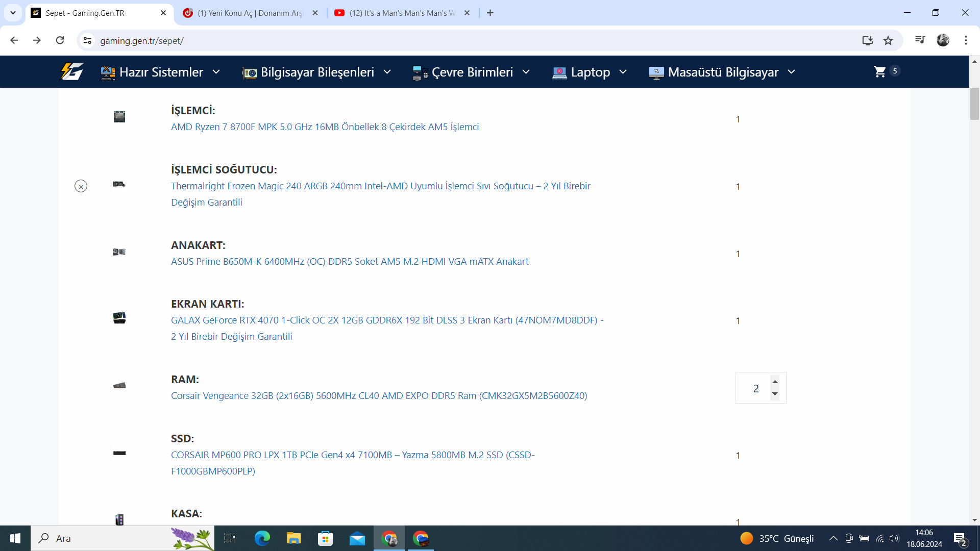Close the Sepet - Gaming.Gen.TR tab
The width and height of the screenshot is (980, 551).
pyautogui.click(x=163, y=13)
